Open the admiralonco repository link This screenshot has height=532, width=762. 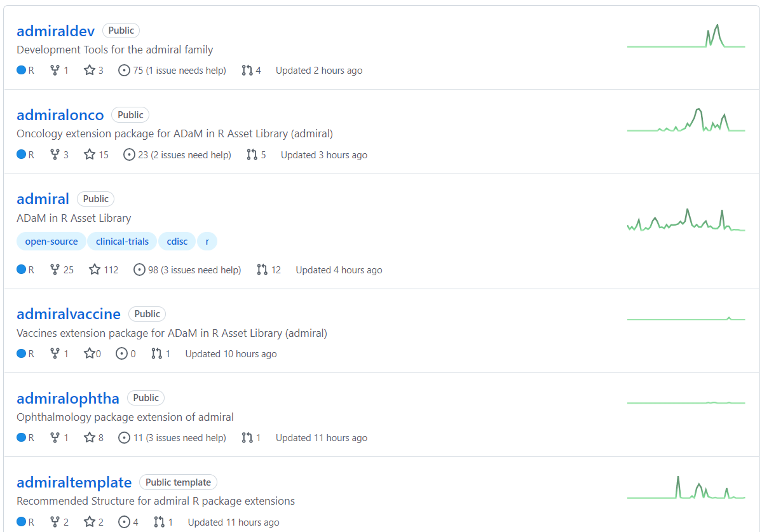(x=60, y=115)
